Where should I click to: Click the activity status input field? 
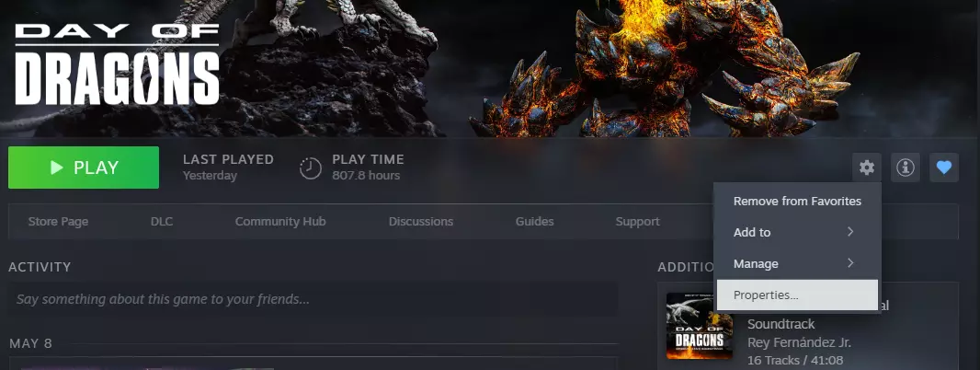tap(313, 299)
